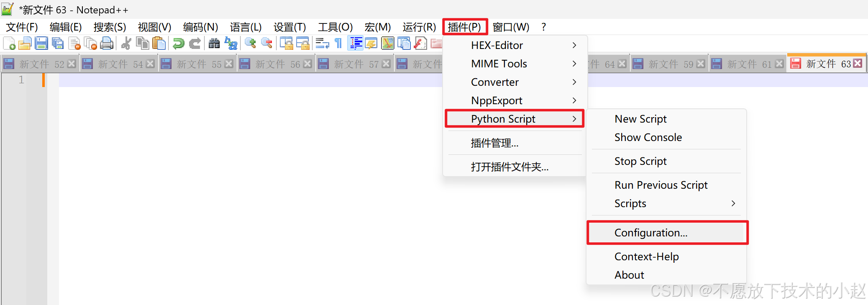The height and width of the screenshot is (305, 868).
Task: Open the 文件(F) menu
Action: pos(22,27)
